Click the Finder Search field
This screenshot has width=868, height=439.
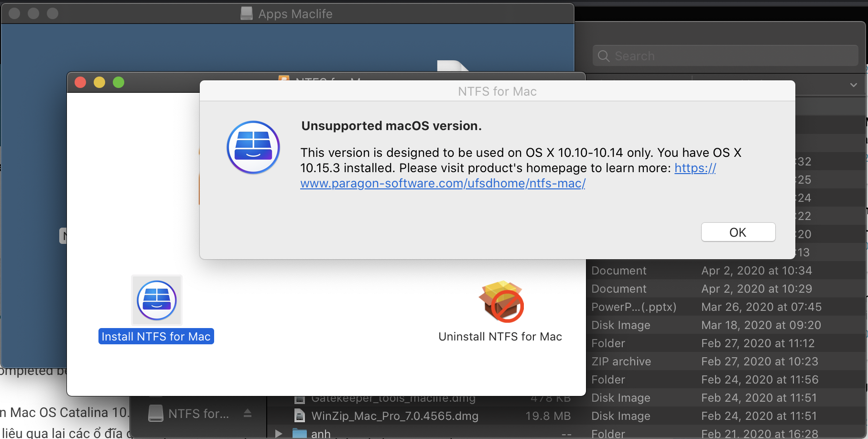(725, 56)
